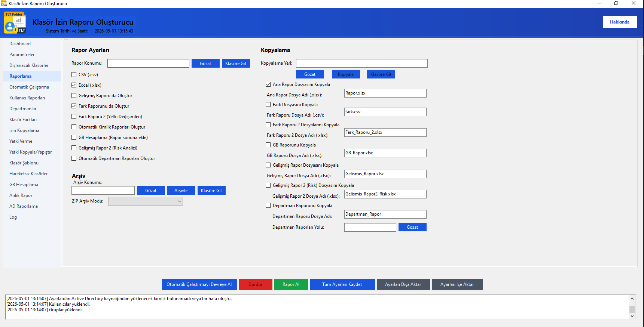Screen dimensions: 644x327
Task: Uncheck Ana Rapor Dosyasını Kopyala
Action: click(x=268, y=84)
